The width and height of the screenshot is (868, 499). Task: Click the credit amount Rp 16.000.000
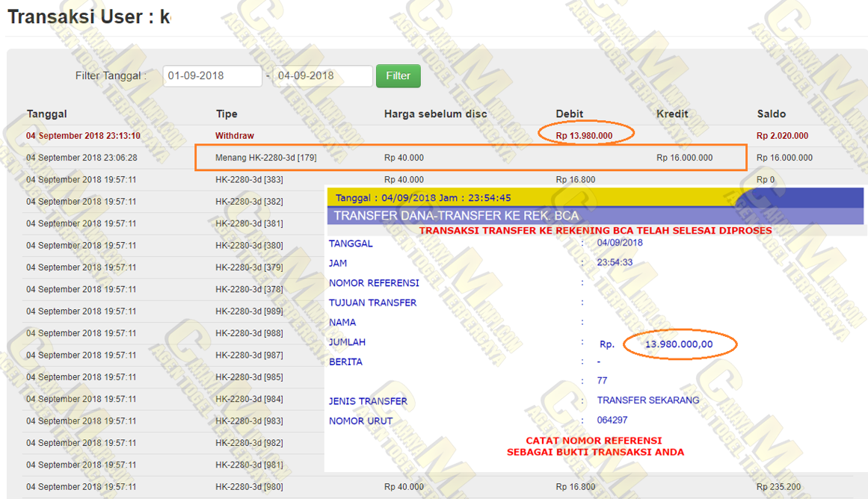(x=684, y=158)
